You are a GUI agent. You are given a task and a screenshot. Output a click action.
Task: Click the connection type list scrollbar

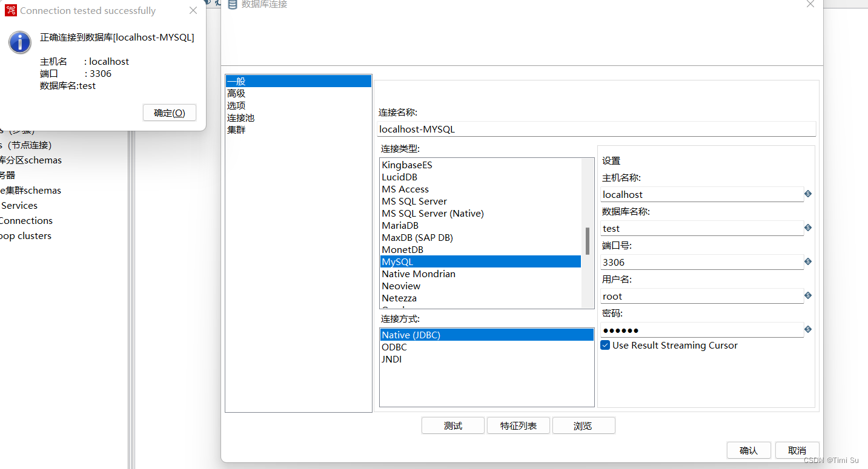click(587, 240)
